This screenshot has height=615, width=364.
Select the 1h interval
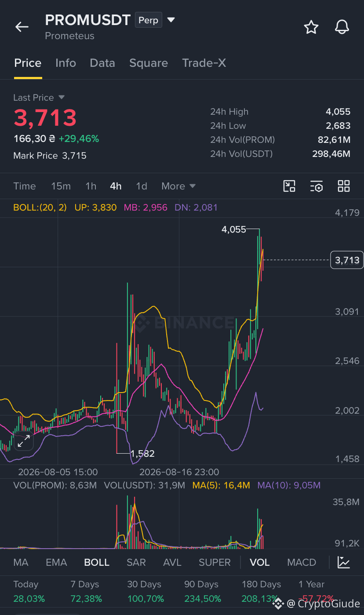coord(91,186)
